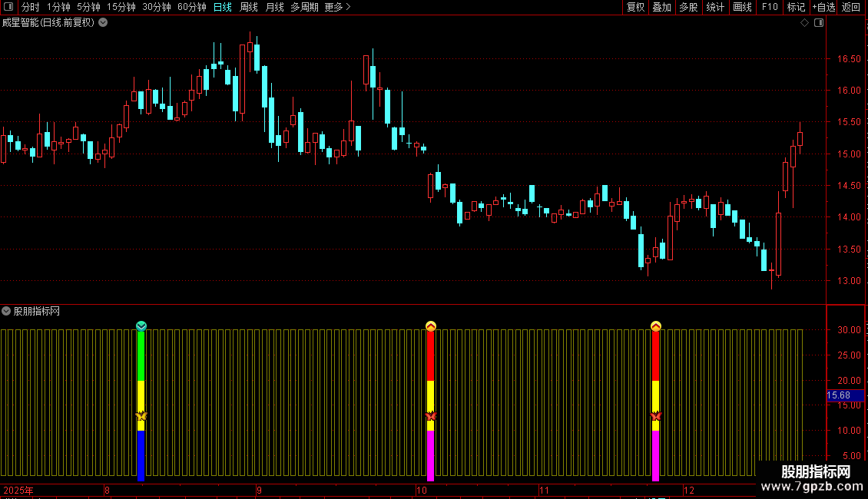This screenshot has width=868, height=499.
Task: Click month 11 on date axis
Action: click(x=544, y=490)
